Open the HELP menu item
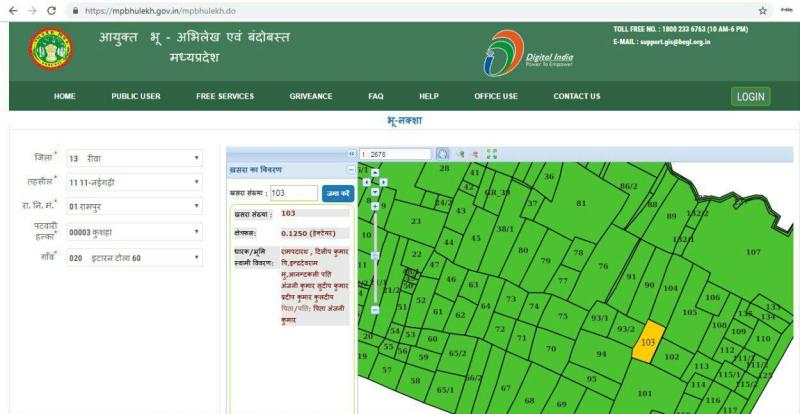800x414 pixels. tap(429, 96)
